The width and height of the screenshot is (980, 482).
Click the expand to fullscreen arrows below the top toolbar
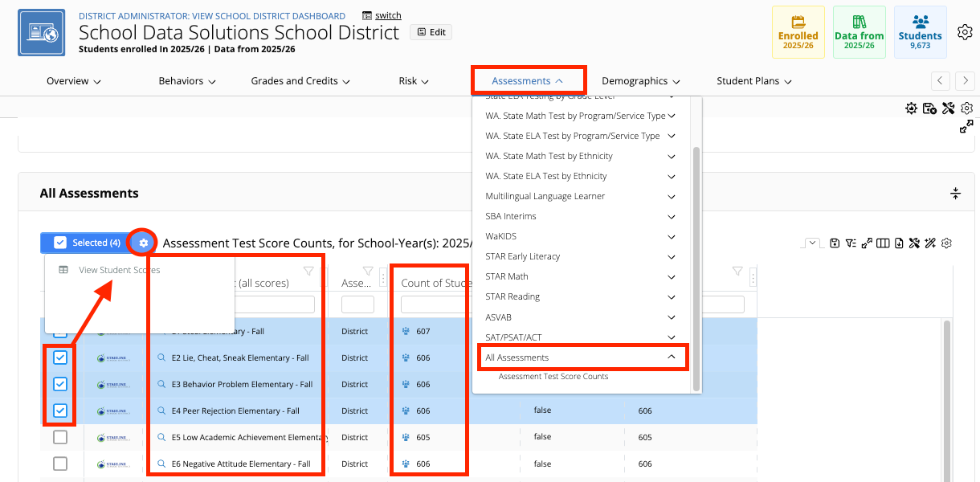point(966,127)
